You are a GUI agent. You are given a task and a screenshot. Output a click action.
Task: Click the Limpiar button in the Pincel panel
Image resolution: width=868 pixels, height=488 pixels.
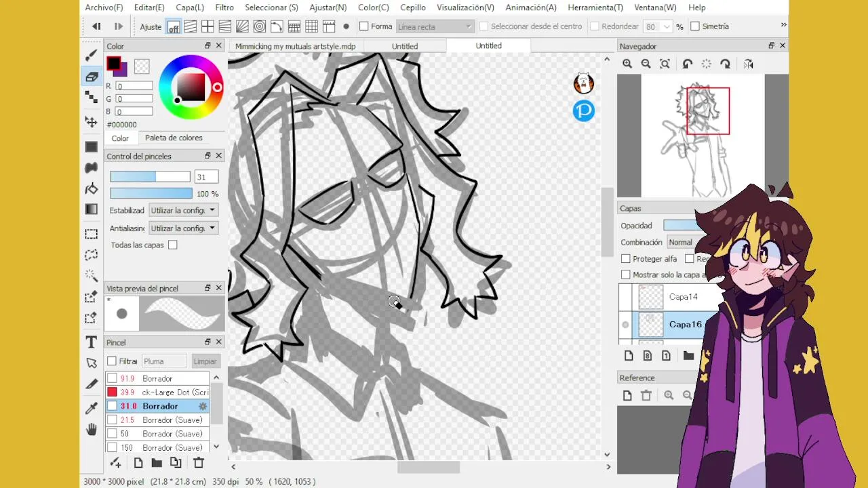[x=205, y=361]
